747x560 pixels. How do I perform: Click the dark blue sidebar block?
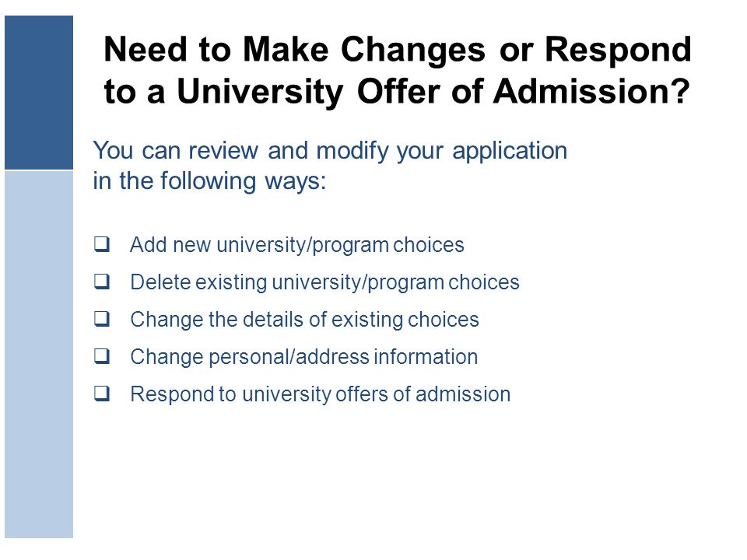coord(39,93)
